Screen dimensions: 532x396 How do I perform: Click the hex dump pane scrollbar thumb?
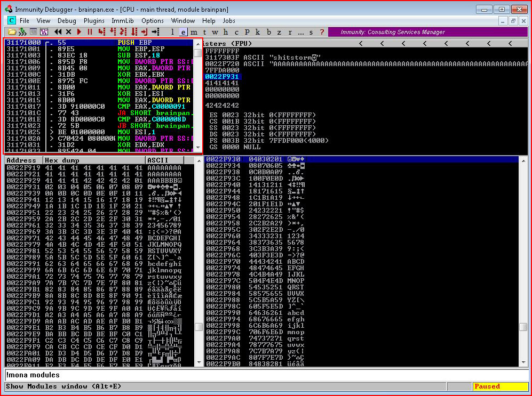198,327
